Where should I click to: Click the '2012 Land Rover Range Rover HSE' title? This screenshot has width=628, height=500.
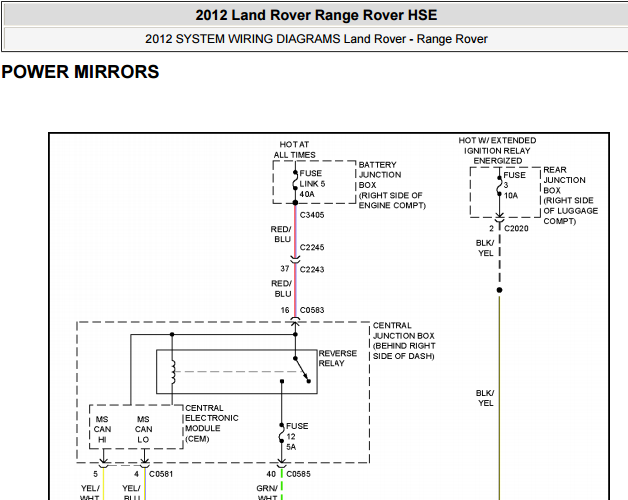[316, 15]
